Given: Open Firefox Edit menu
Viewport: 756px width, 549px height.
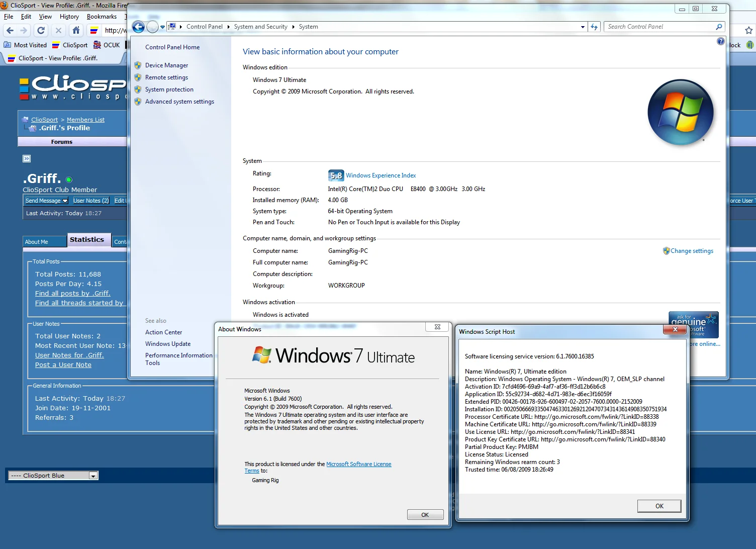Looking at the screenshot, I should tap(26, 17).
